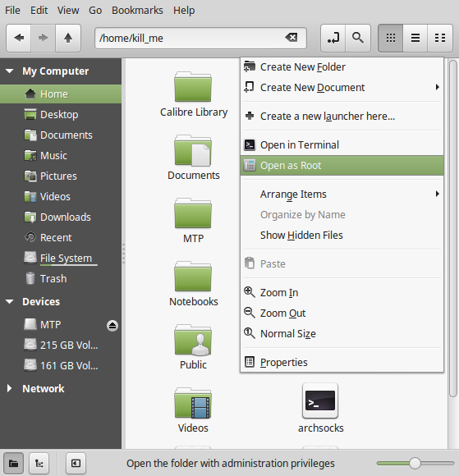Show tree view in the sidebar
This screenshot has height=476, width=459.
(39, 463)
